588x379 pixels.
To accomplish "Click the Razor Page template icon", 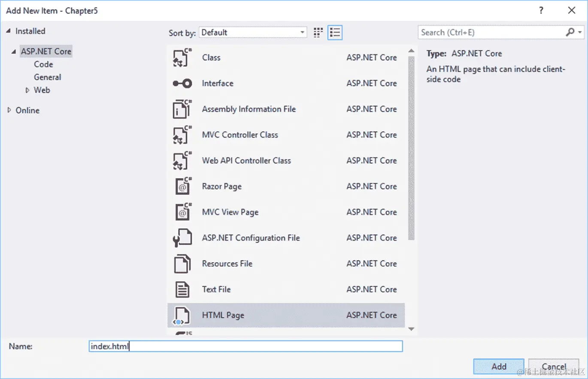I will pos(184,186).
